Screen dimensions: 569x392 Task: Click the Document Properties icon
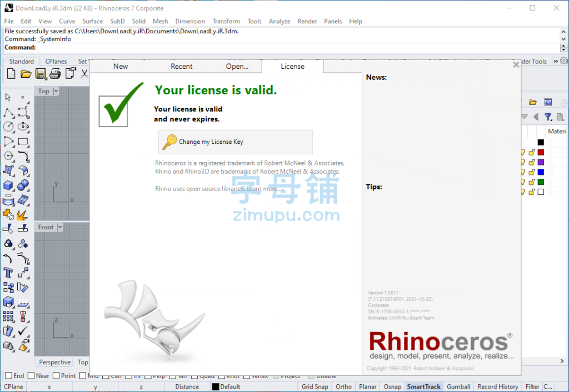(71, 74)
